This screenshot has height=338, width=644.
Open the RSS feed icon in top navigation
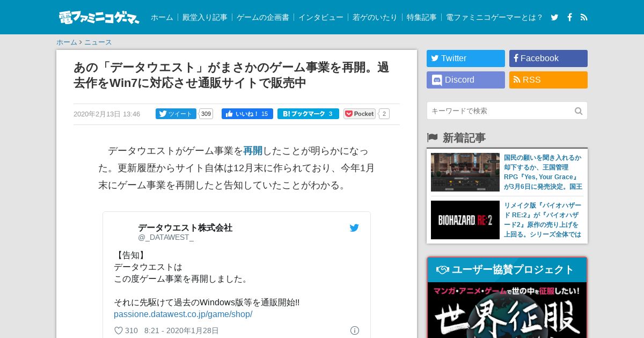coord(584,17)
